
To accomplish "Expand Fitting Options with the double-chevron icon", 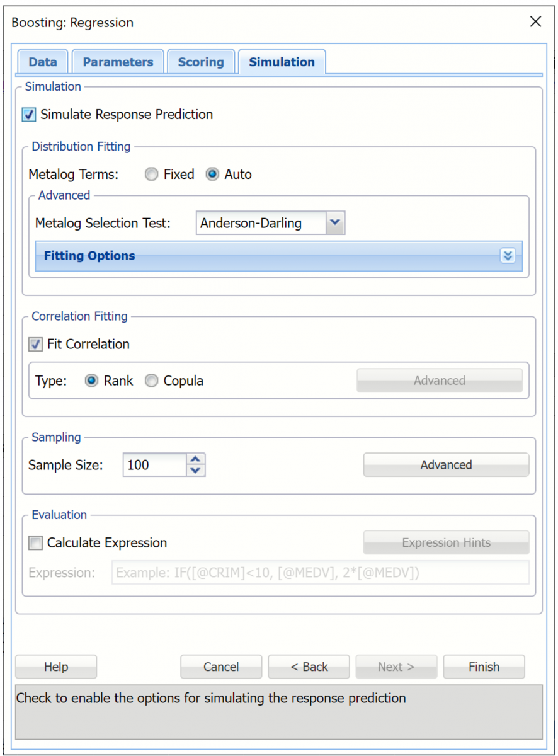I will [508, 256].
